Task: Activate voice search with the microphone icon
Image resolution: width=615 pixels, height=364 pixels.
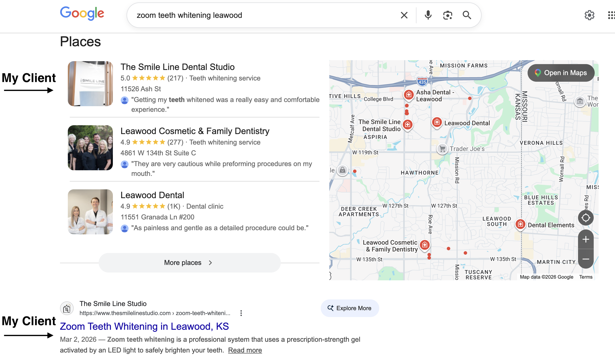Action: coord(428,15)
